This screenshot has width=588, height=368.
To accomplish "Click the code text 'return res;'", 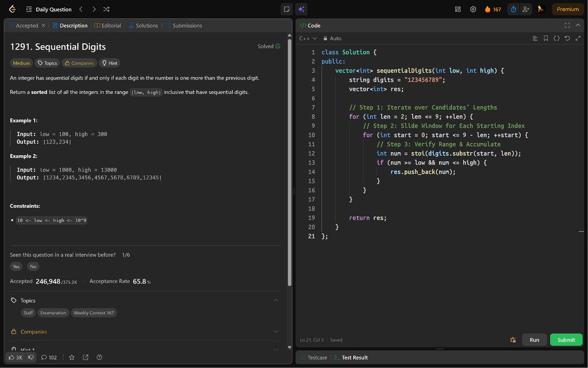I will tap(367, 218).
